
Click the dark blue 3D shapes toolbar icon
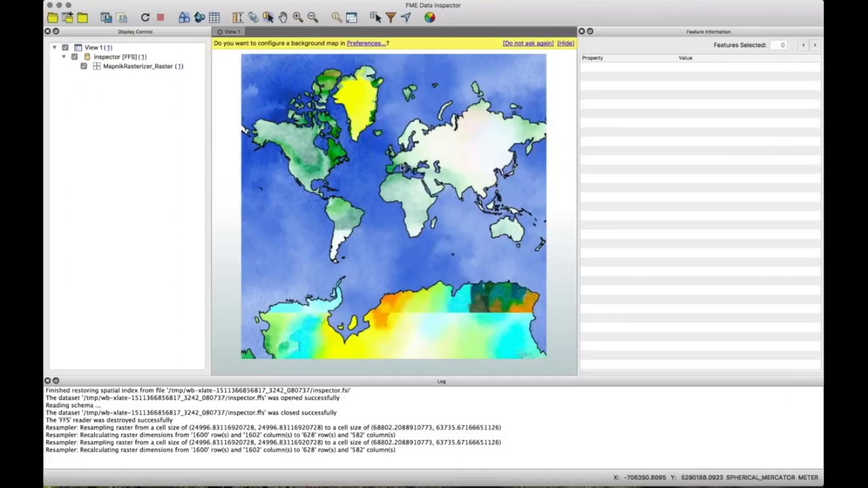(199, 18)
